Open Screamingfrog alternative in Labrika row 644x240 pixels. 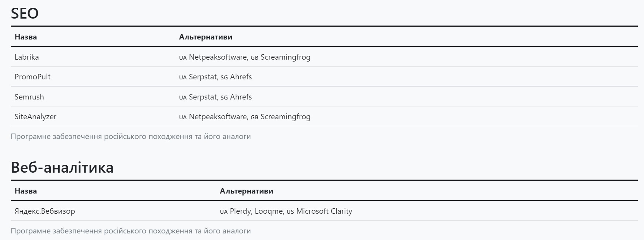pyautogui.click(x=285, y=57)
